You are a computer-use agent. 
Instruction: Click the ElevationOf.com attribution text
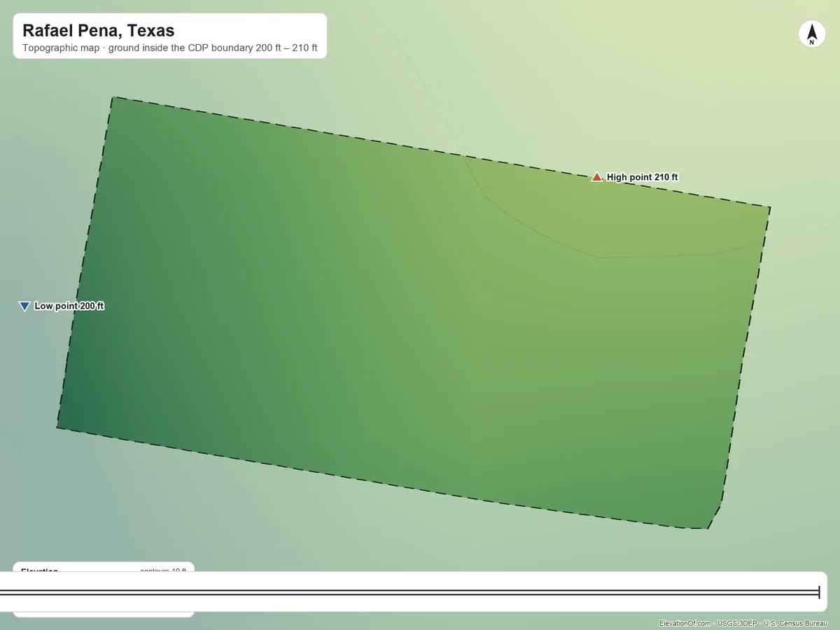point(743,623)
